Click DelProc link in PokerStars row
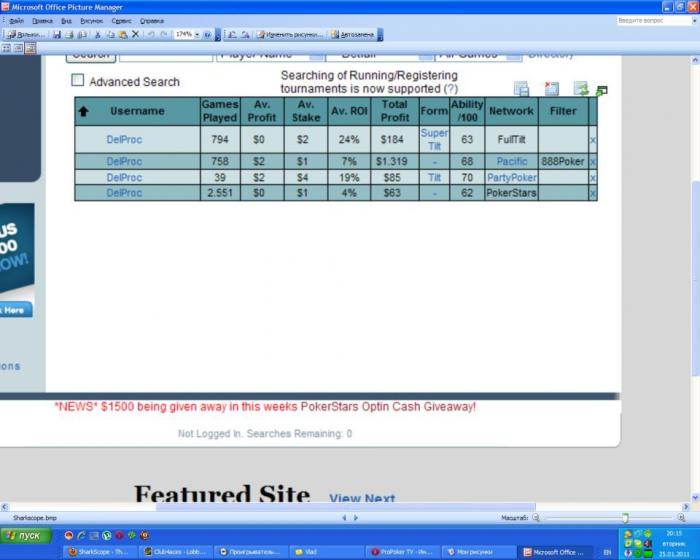700x560 pixels. (124, 192)
